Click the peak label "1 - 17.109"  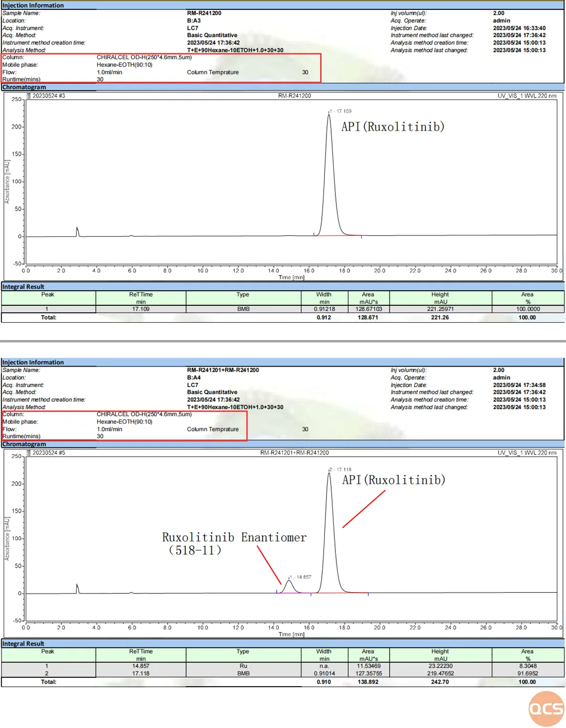tap(341, 111)
